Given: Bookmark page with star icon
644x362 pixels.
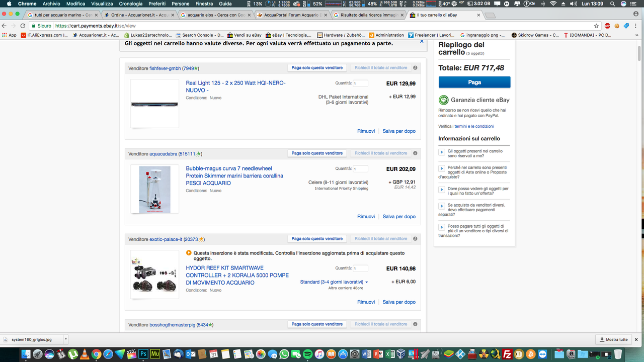Looking at the screenshot, I should coord(596,26).
